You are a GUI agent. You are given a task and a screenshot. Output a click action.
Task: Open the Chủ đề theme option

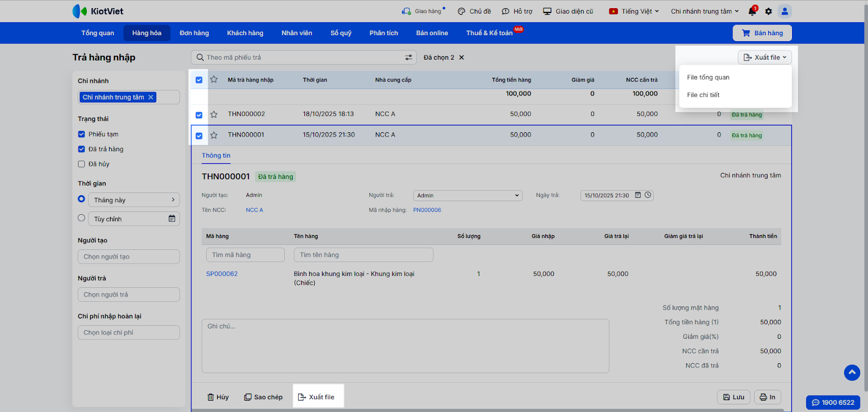(474, 11)
